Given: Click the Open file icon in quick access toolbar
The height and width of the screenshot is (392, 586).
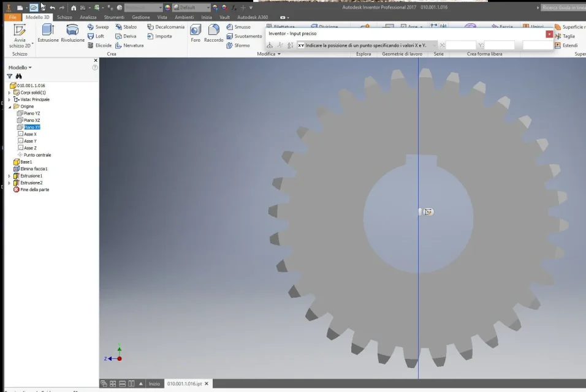Looking at the screenshot, I should (x=34, y=7).
